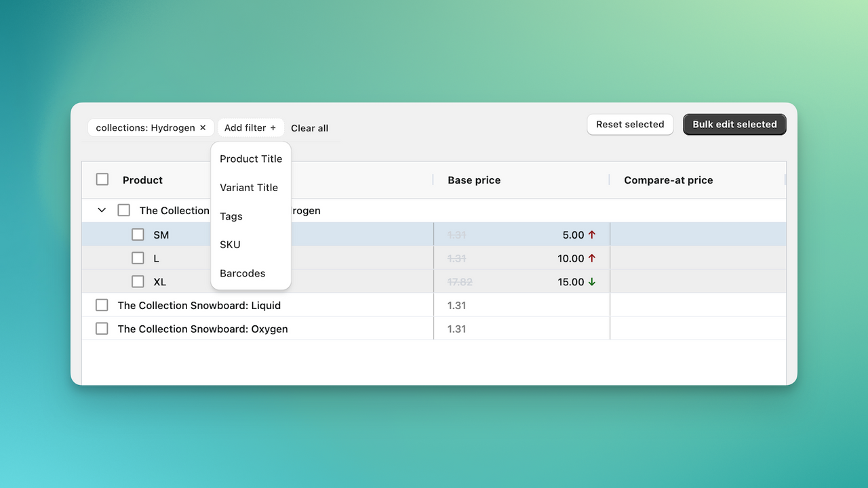Click the XL variant label
Image resolution: width=868 pixels, height=488 pixels.
point(159,282)
